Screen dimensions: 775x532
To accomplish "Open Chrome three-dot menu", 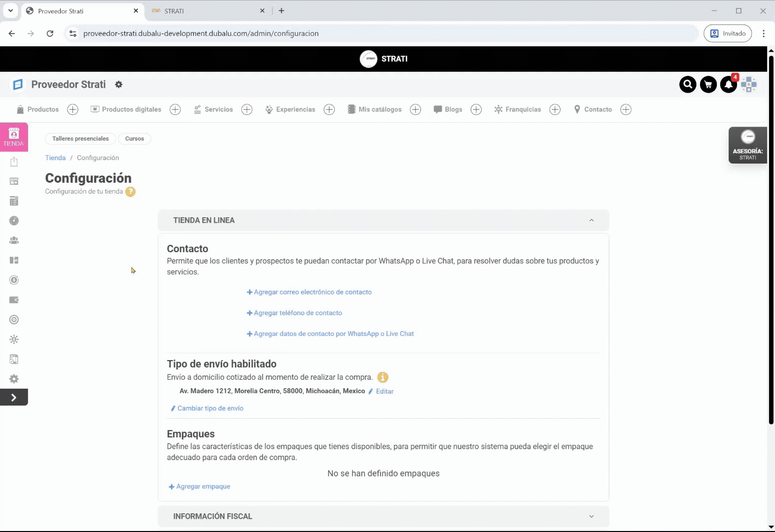I will [763, 33].
